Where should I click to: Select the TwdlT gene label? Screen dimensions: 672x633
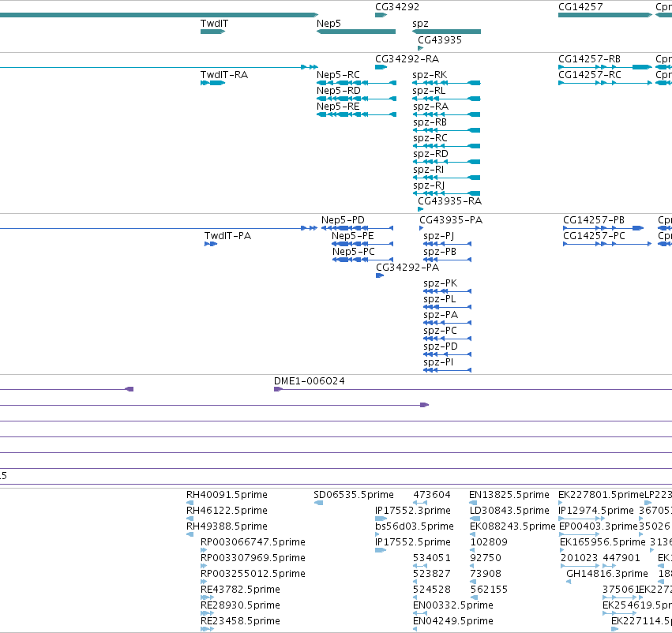point(214,24)
